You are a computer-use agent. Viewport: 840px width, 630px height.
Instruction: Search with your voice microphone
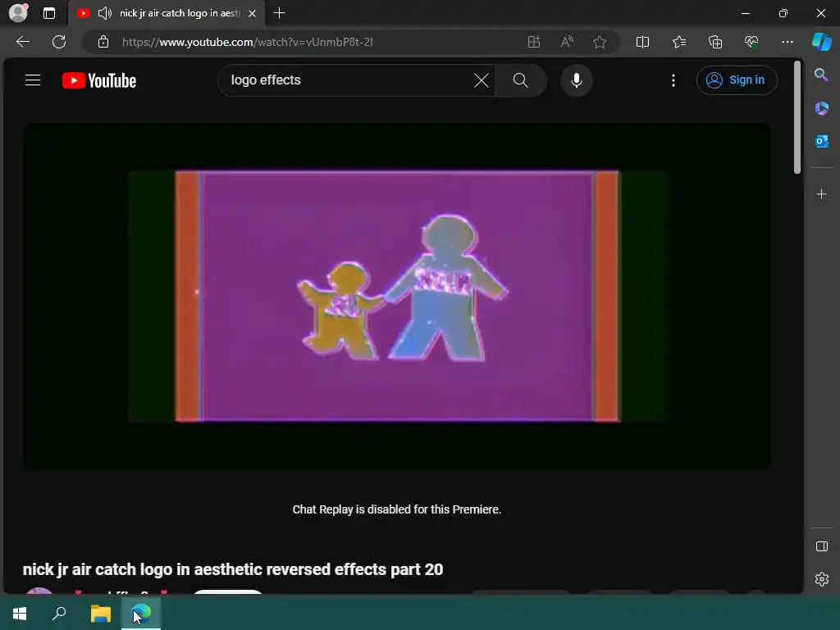tap(577, 80)
